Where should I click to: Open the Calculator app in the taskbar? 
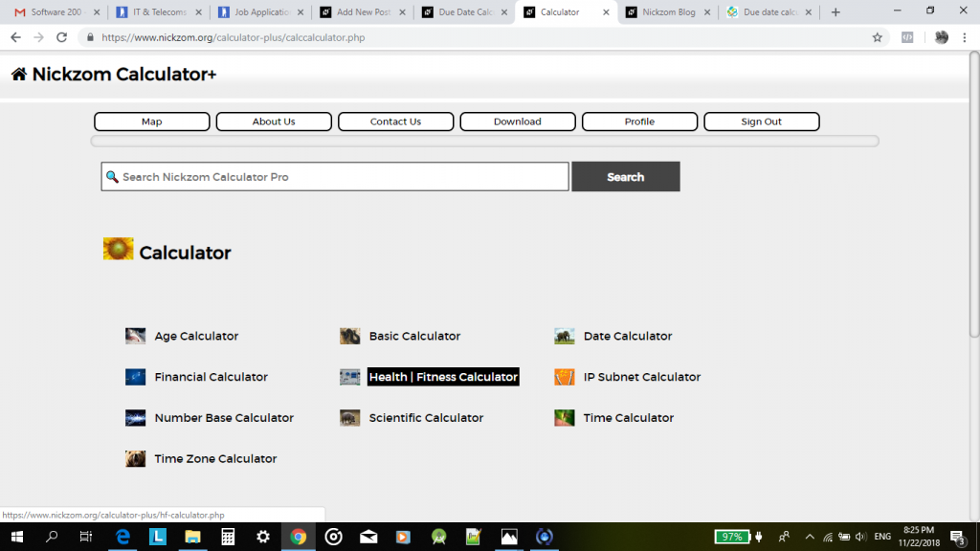tap(228, 537)
